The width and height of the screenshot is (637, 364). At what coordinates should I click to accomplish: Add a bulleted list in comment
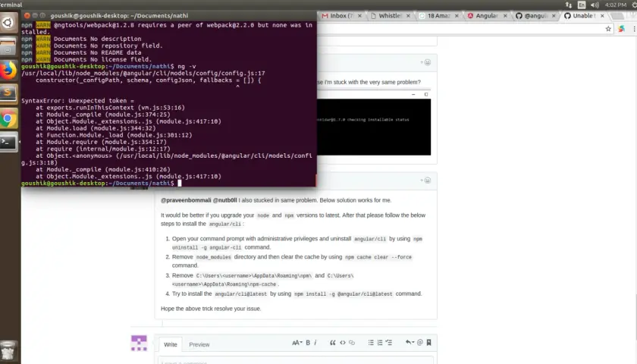click(371, 343)
